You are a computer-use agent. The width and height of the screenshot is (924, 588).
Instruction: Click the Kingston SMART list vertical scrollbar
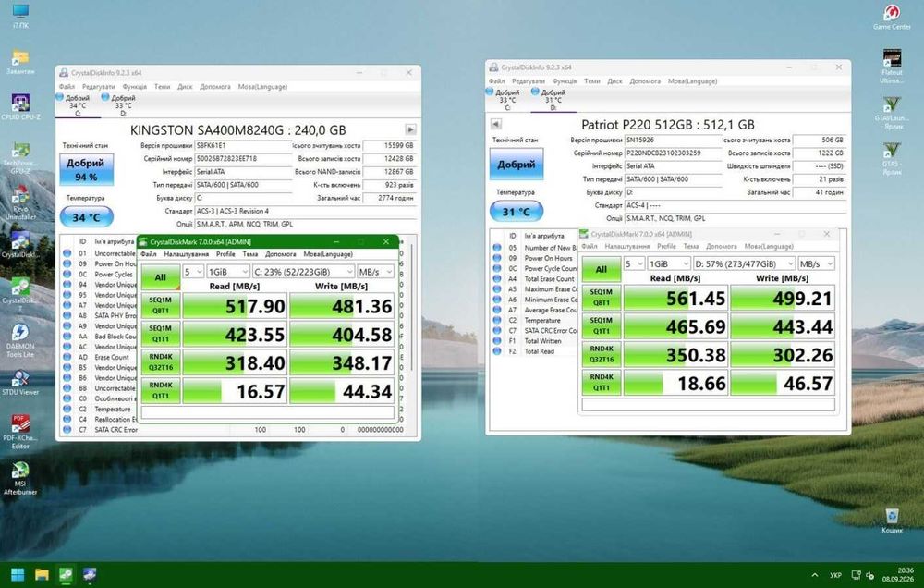click(x=411, y=307)
